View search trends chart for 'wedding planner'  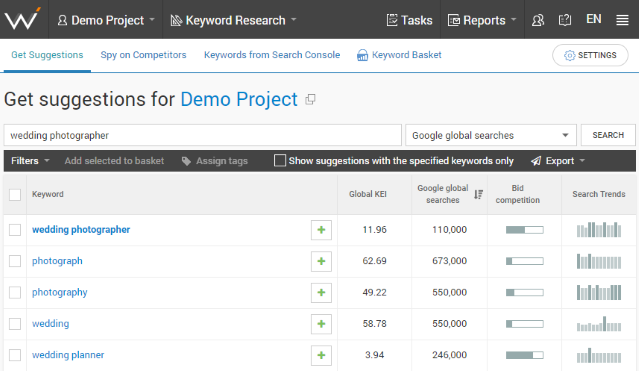click(x=599, y=355)
